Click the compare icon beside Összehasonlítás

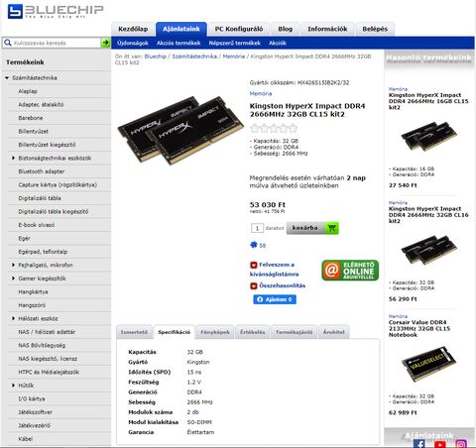[254, 285]
